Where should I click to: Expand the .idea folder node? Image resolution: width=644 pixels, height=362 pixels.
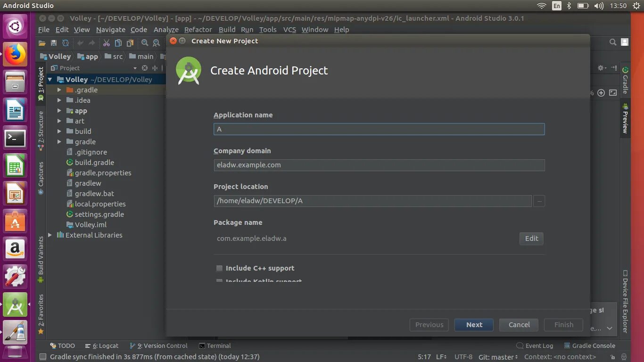(x=59, y=100)
